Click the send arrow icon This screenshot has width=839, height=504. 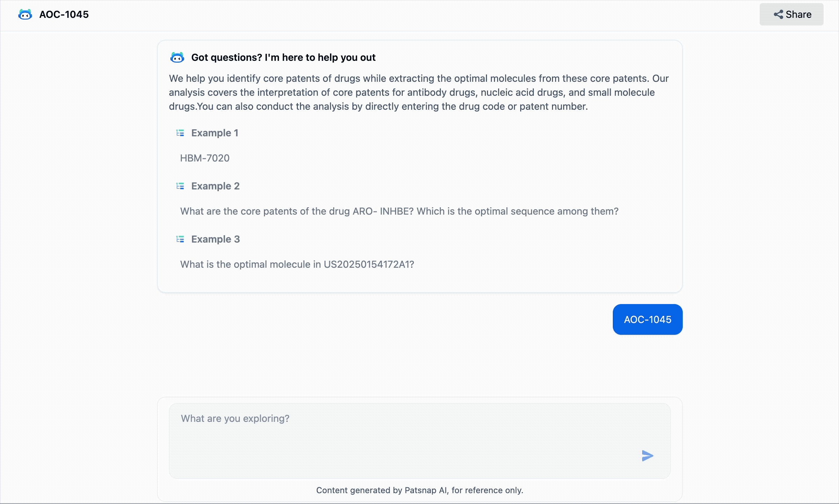click(647, 456)
